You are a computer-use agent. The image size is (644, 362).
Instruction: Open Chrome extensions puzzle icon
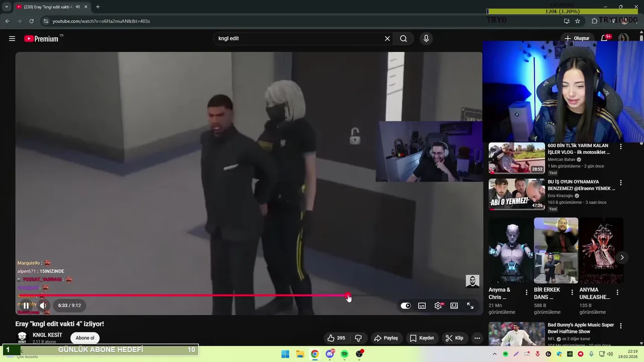pos(594,21)
